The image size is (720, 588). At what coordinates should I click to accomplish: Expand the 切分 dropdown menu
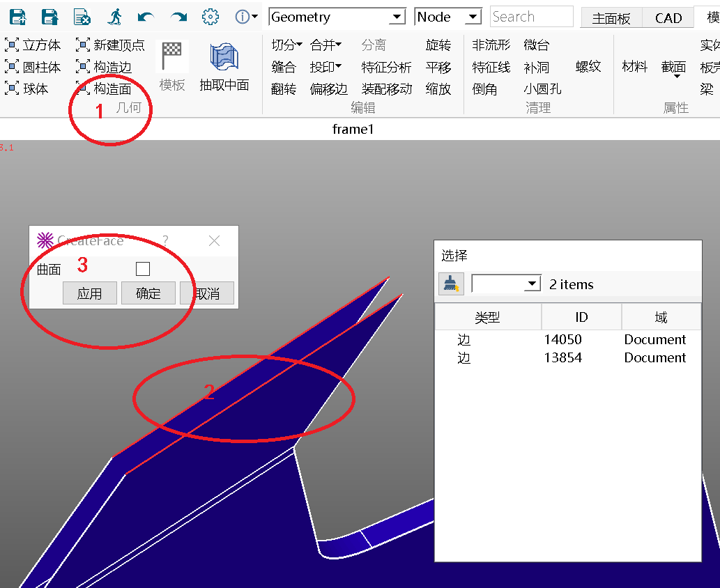tap(286, 45)
